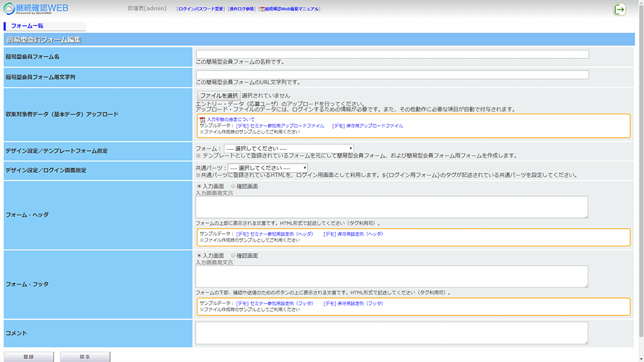Image resolution: width=644 pixels, height=362 pixels.
Task: Click the 戻る button
Action: tap(85, 357)
